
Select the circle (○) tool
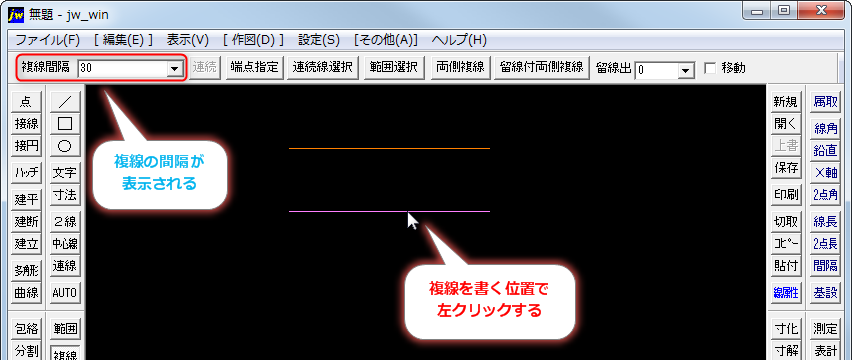[65, 146]
